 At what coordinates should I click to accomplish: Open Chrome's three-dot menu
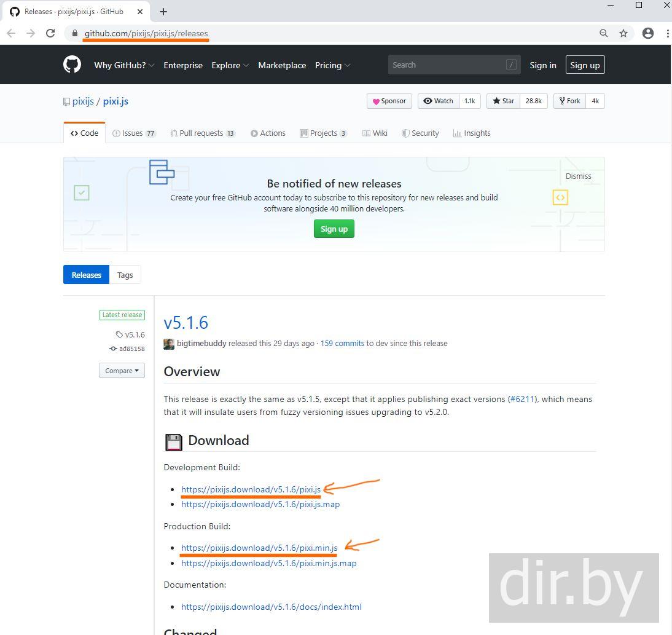668,33
